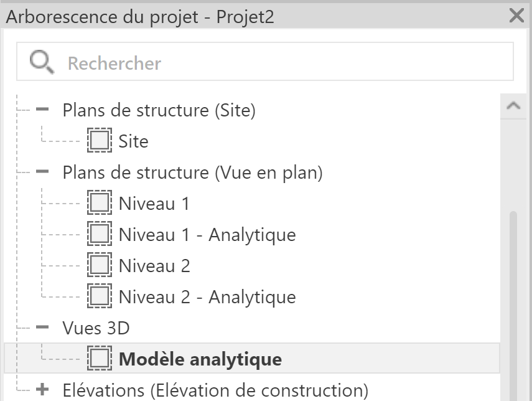Click the magnifier search icon
Viewport: 532px width, 401px height.
point(42,62)
